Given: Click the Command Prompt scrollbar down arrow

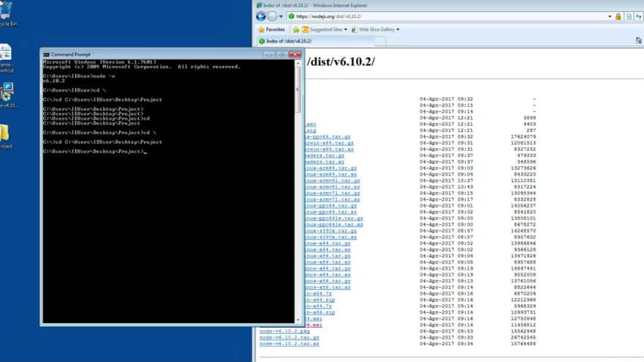Looking at the screenshot, I should [299, 320].
